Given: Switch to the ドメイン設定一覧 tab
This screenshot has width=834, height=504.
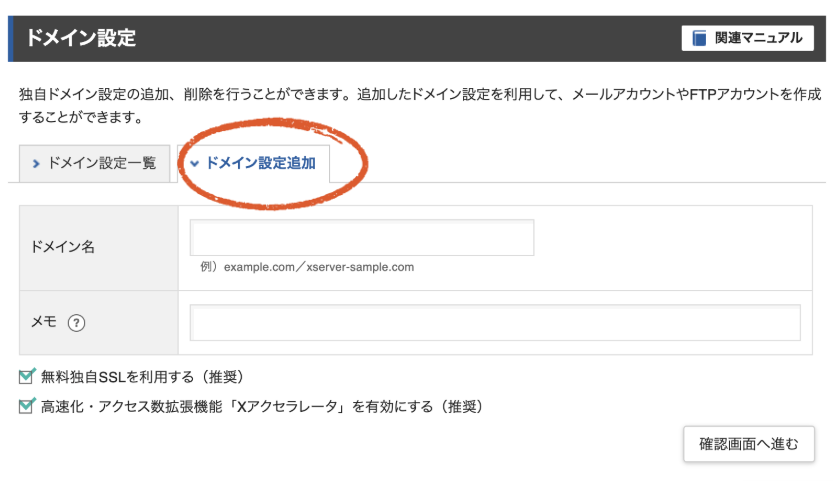Looking at the screenshot, I should tap(93, 163).
